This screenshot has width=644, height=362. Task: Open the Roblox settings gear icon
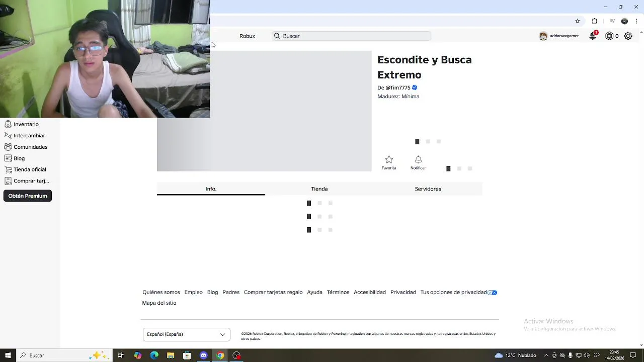(628, 36)
